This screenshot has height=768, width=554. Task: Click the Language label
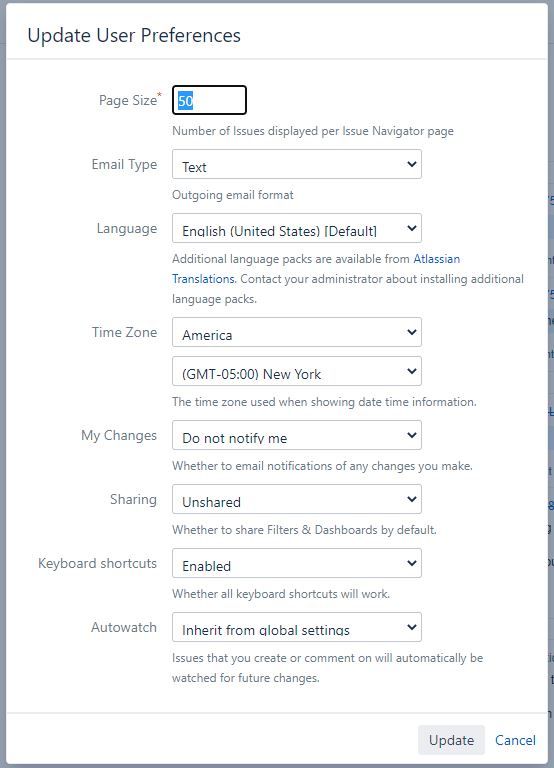click(127, 228)
